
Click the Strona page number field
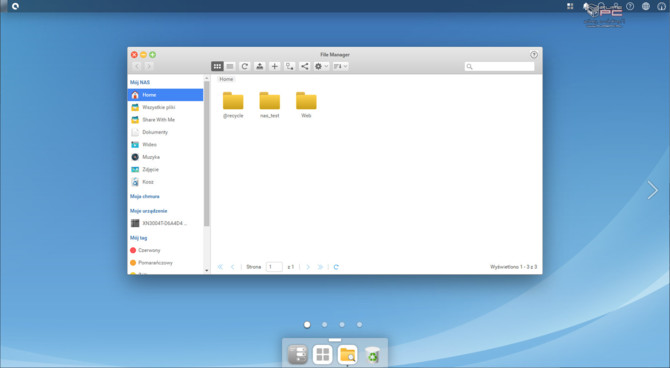(x=274, y=267)
